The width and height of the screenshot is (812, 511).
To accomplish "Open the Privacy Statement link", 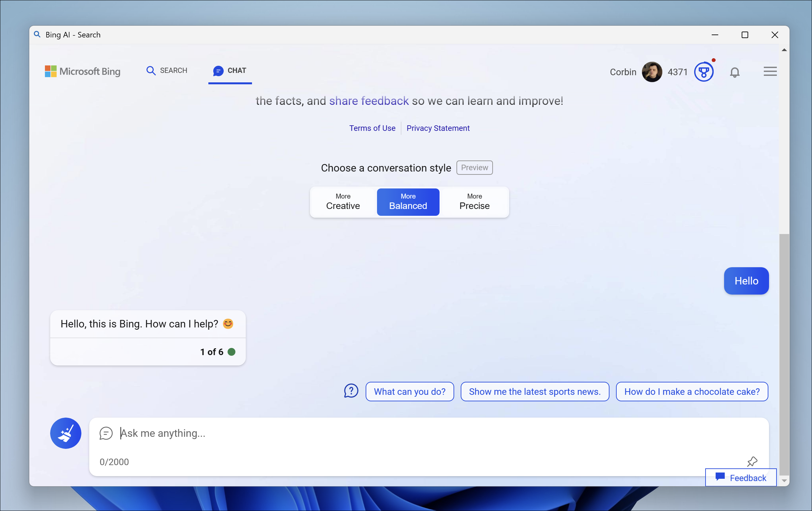I will (438, 128).
